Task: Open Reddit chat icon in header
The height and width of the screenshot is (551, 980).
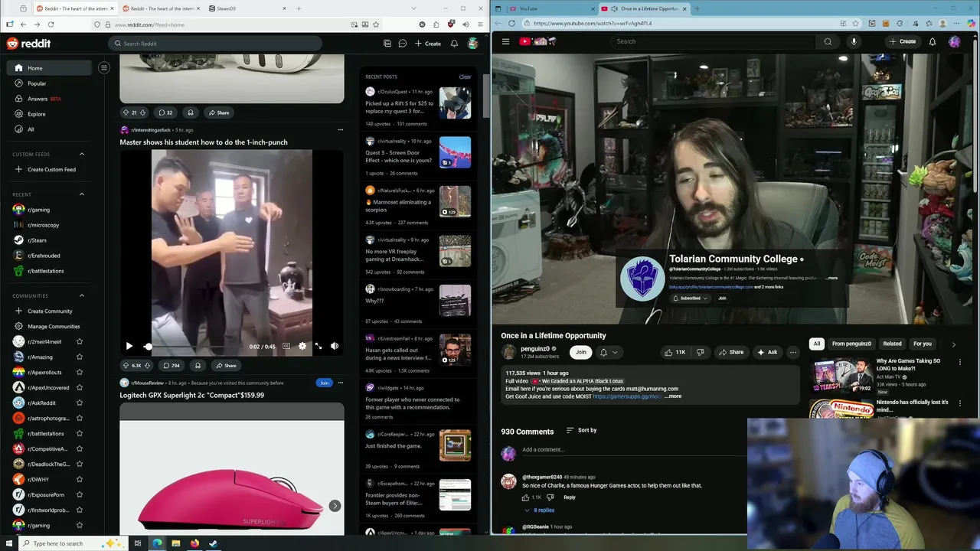Action: click(402, 44)
